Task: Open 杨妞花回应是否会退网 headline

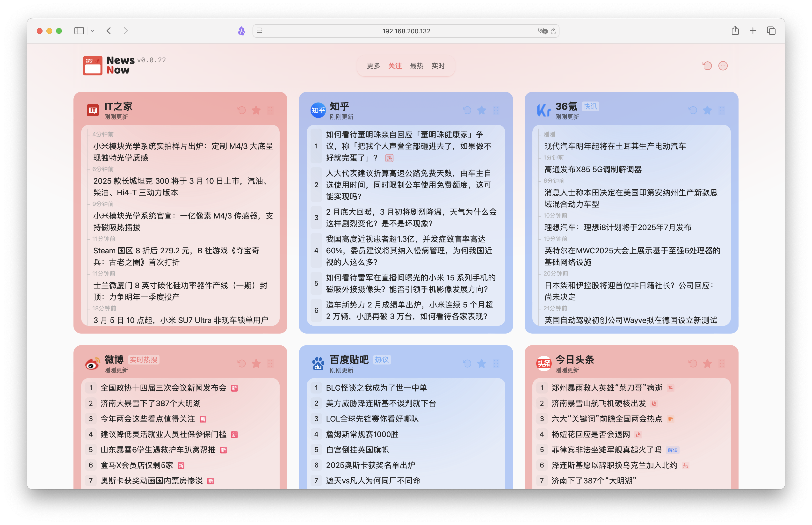Action: (x=591, y=434)
